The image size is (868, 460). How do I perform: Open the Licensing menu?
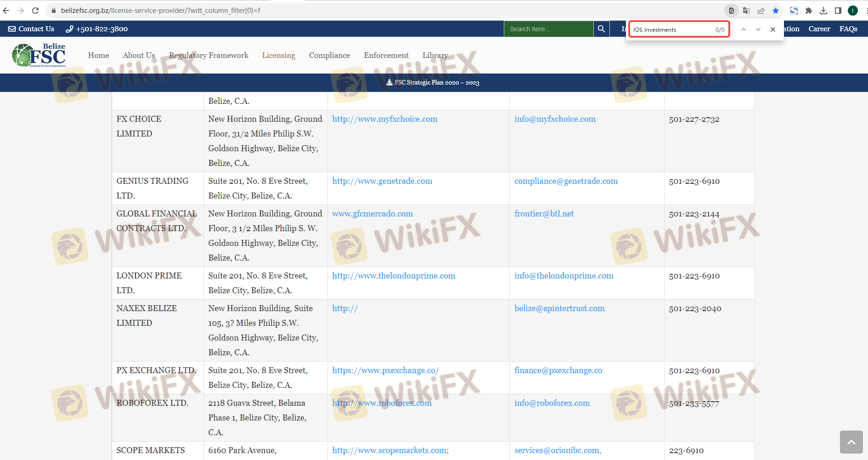(279, 56)
